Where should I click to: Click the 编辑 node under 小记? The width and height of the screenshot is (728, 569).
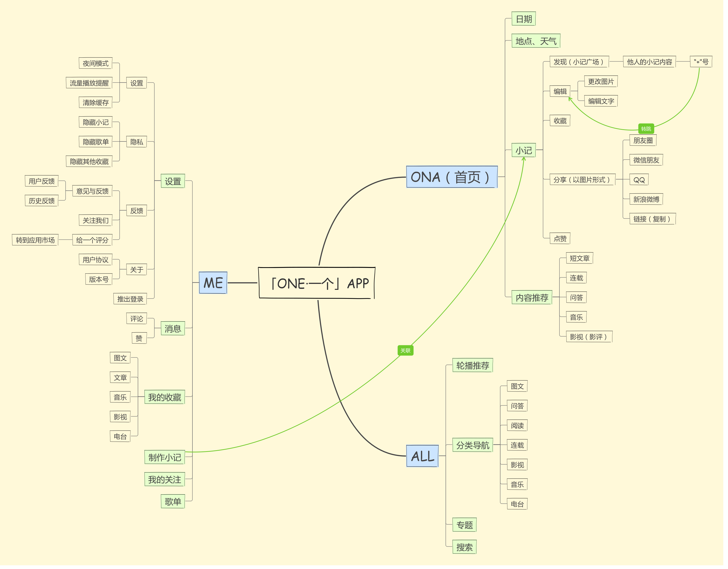tap(563, 92)
